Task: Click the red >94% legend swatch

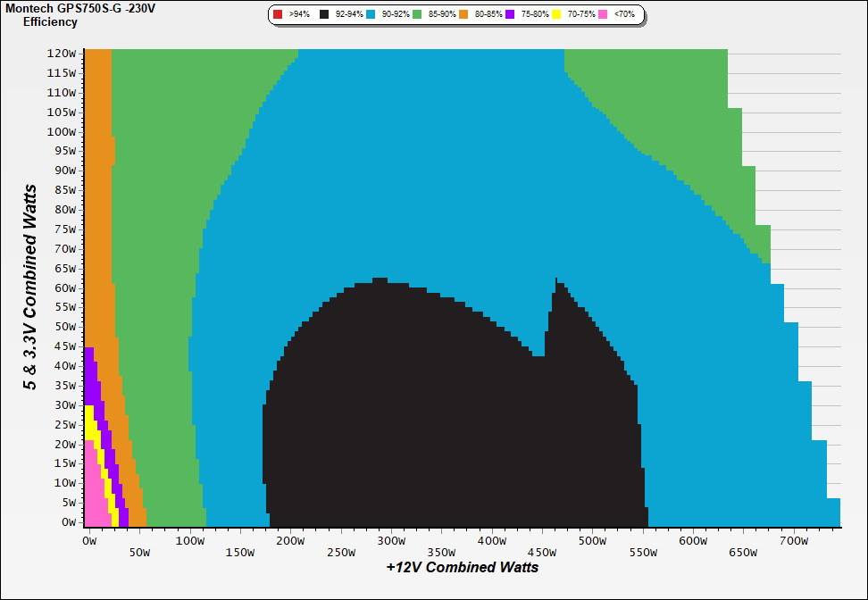Action: click(x=278, y=15)
